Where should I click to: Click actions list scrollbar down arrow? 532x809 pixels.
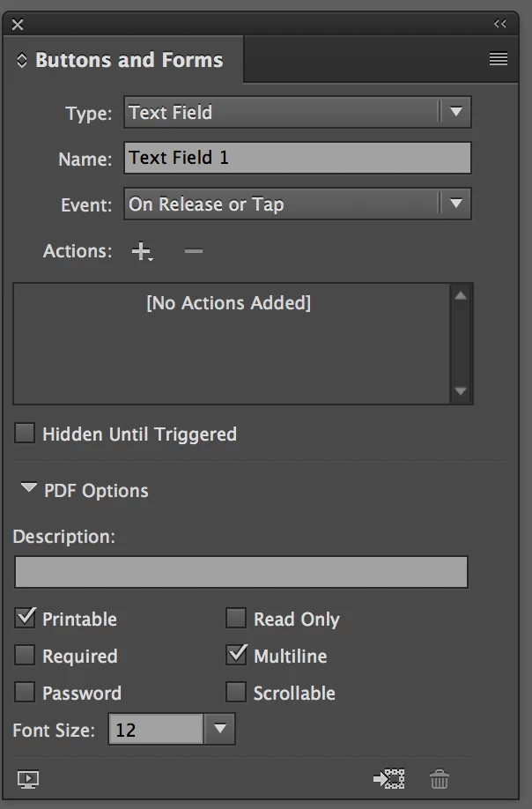click(461, 391)
